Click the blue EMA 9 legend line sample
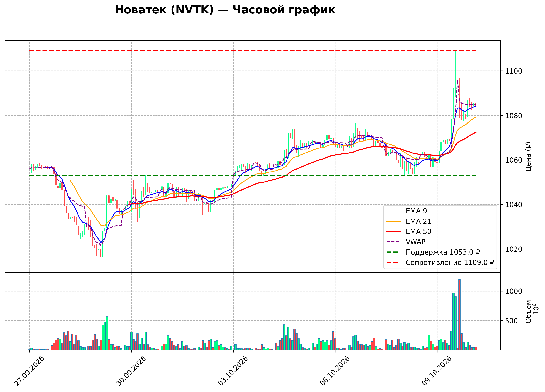545x392 pixels. click(x=393, y=211)
